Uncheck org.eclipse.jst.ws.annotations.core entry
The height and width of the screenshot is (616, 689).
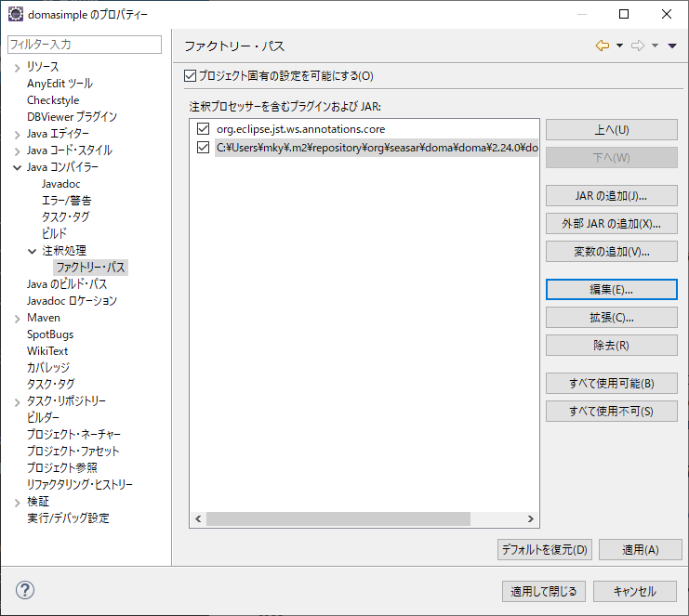tap(204, 129)
